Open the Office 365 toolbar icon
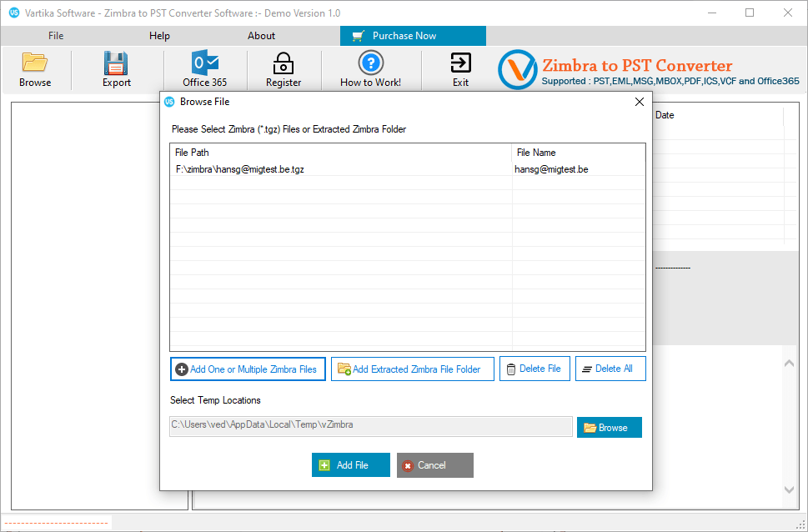Viewport: 808px width, 532px height. (x=204, y=63)
